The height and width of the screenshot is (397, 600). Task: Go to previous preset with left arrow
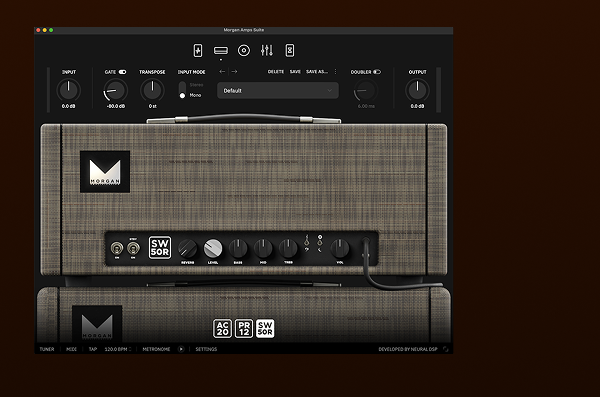(222, 72)
